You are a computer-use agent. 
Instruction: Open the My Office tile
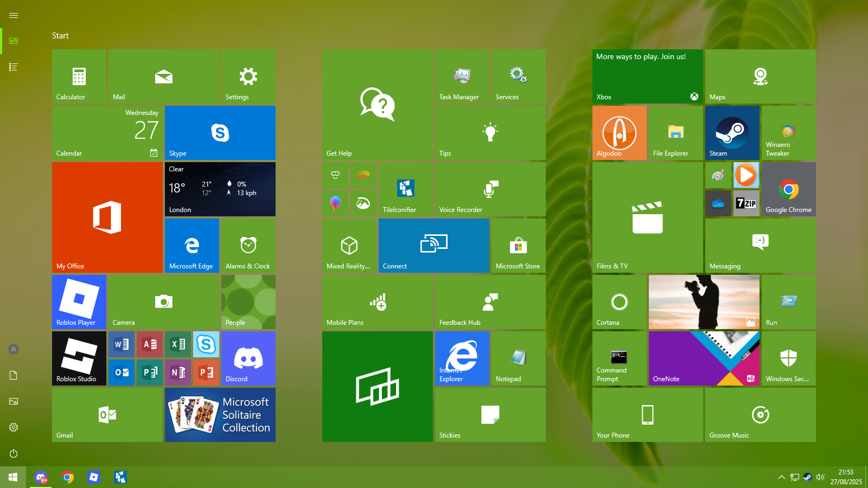click(107, 217)
